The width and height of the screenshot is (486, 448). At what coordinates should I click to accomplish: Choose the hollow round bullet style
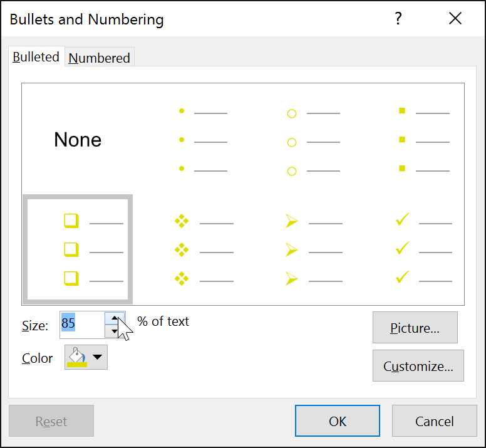pos(314,140)
